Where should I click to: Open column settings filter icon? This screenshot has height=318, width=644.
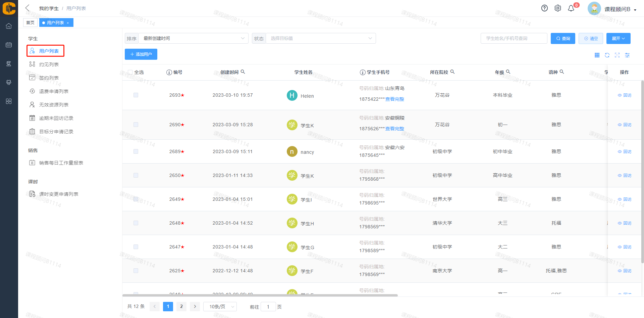point(627,55)
